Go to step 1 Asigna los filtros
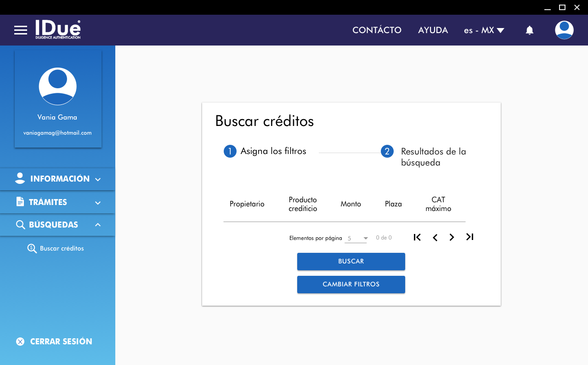588x365 pixels. (x=265, y=151)
